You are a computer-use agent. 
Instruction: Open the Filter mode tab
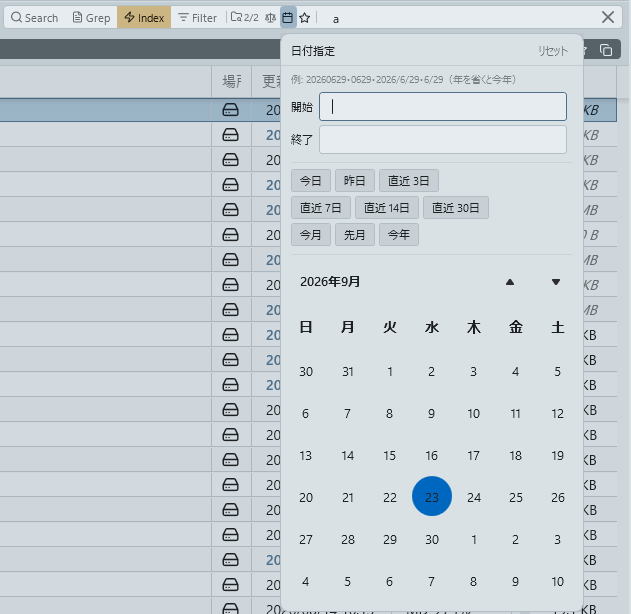point(198,18)
